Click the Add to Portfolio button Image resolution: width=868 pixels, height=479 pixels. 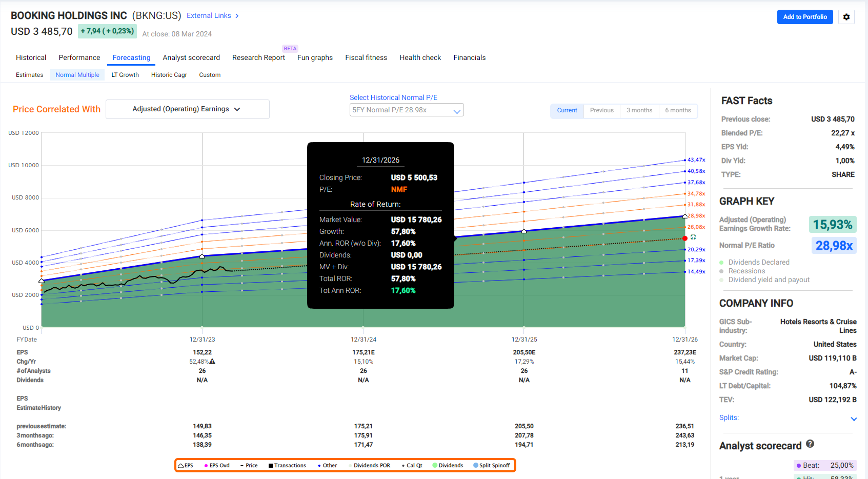click(x=804, y=17)
